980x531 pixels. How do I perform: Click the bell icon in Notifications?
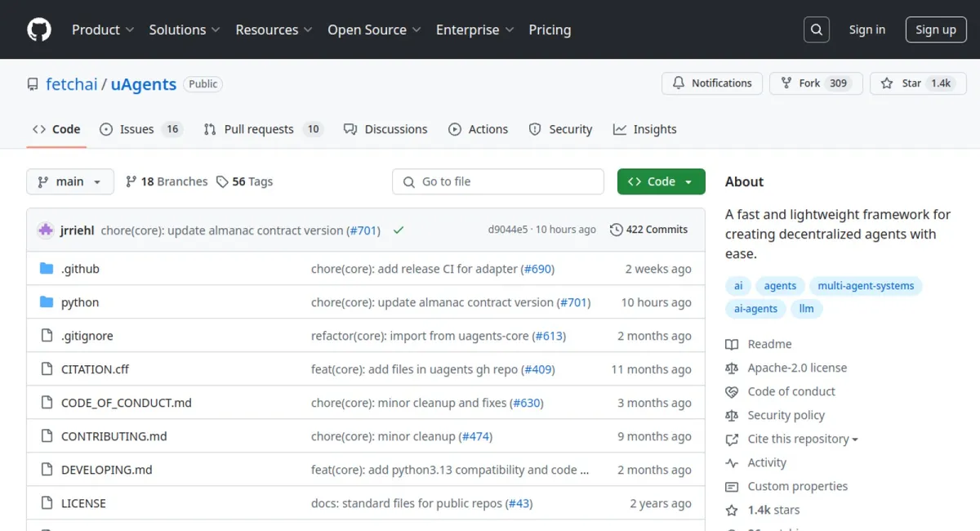(x=679, y=83)
